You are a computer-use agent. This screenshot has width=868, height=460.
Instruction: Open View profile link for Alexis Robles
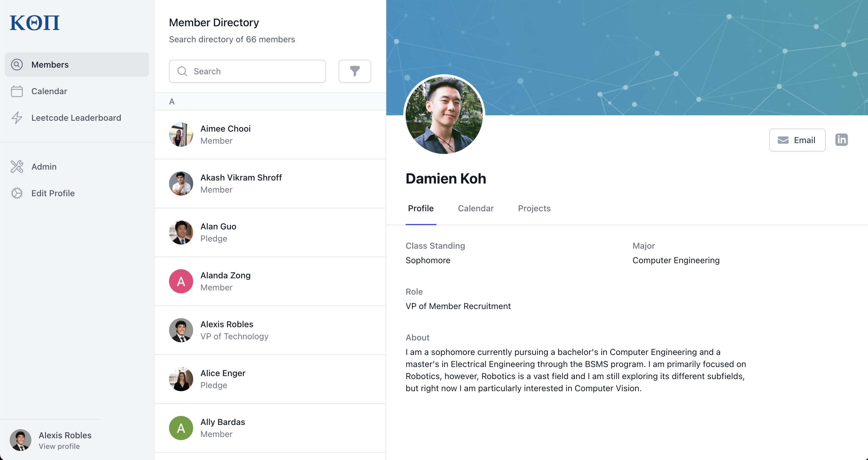click(59, 446)
